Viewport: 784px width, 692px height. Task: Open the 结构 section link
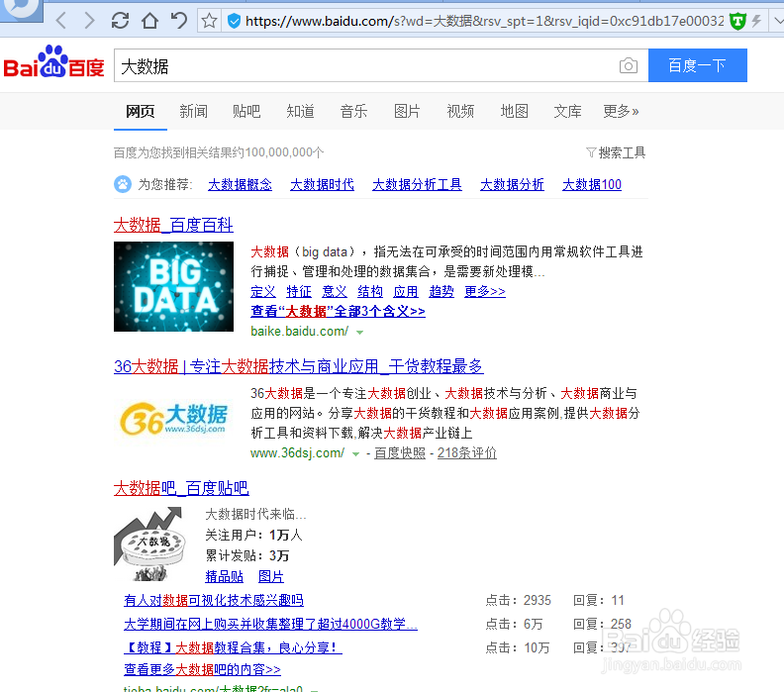point(370,291)
